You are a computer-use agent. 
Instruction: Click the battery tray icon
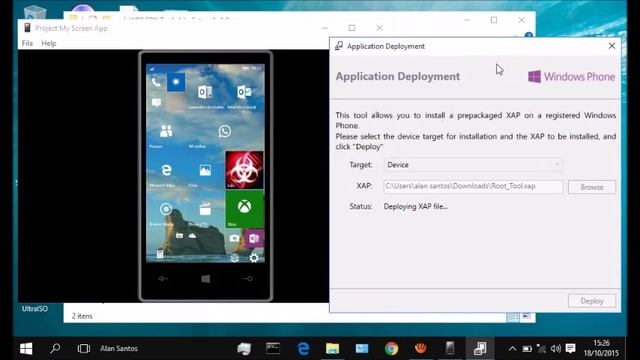(x=527, y=349)
